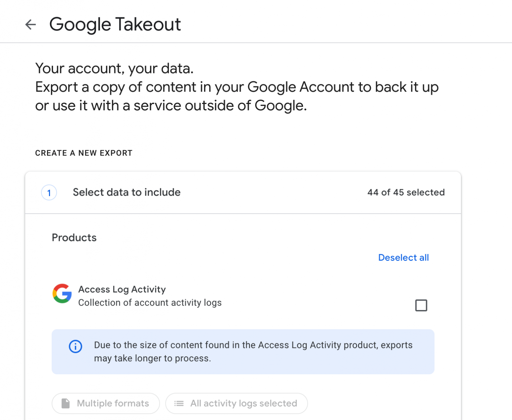The width and height of the screenshot is (512, 420).
Task: Go back using the left arrow
Action: [x=31, y=24]
